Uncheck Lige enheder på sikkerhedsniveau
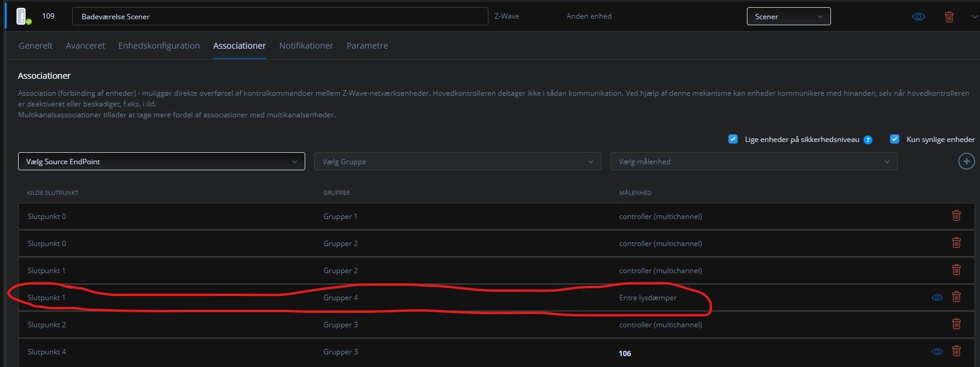 pos(733,139)
